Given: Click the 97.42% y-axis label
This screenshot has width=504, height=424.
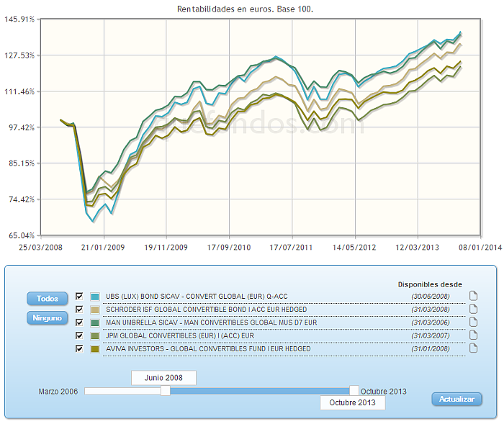Looking at the screenshot, I should coord(22,127).
